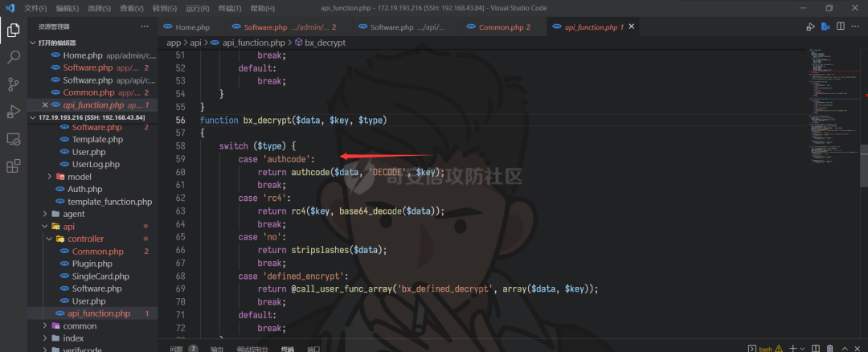This screenshot has width=868, height=352.
Task: Open the 帮助(H) menu
Action: coord(262,8)
